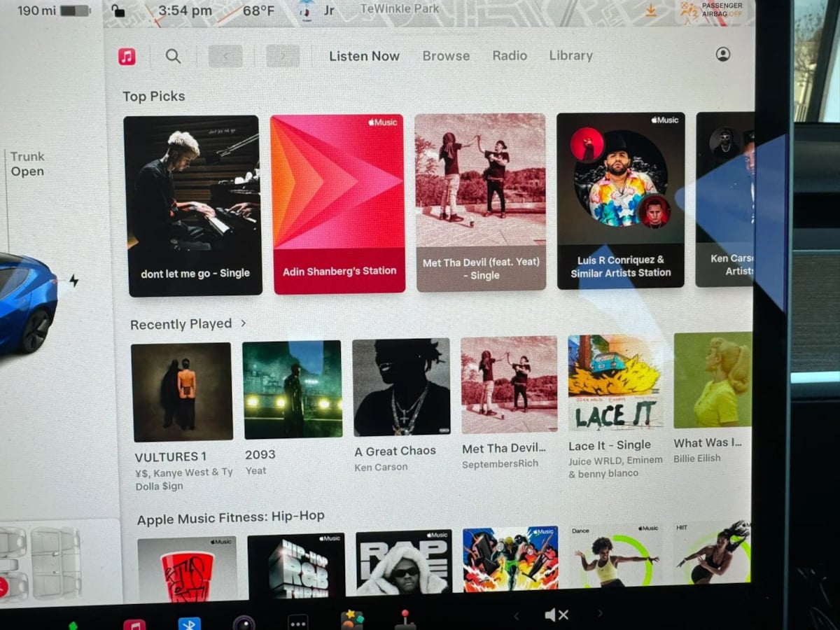
Task: Select the Billie Eilish artist name
Action: click(x=696, y=458)
